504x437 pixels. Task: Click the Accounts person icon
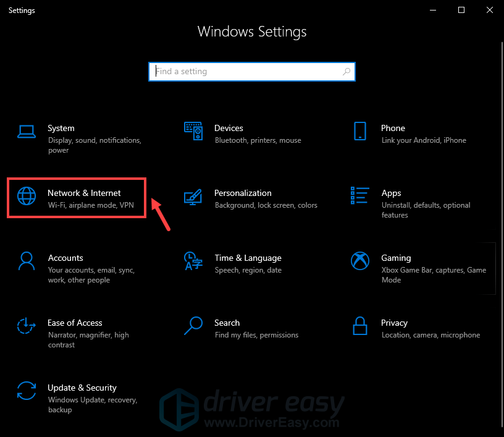[x=27, y=261]
